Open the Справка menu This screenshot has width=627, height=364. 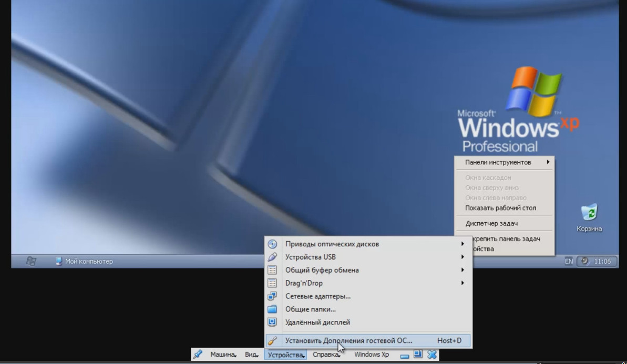(x=326, y=355)
